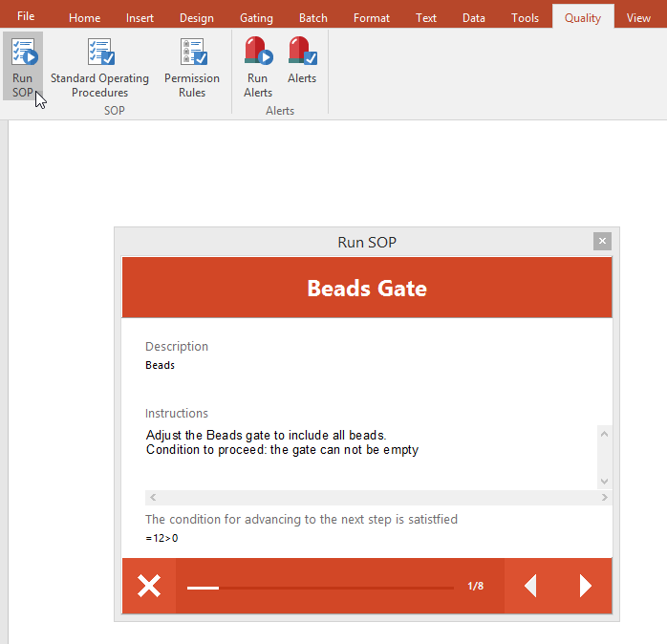Viewport: 667px width, 644px height.
Task: Advance to the next SOP step arrow
Action: pos(586,586)
